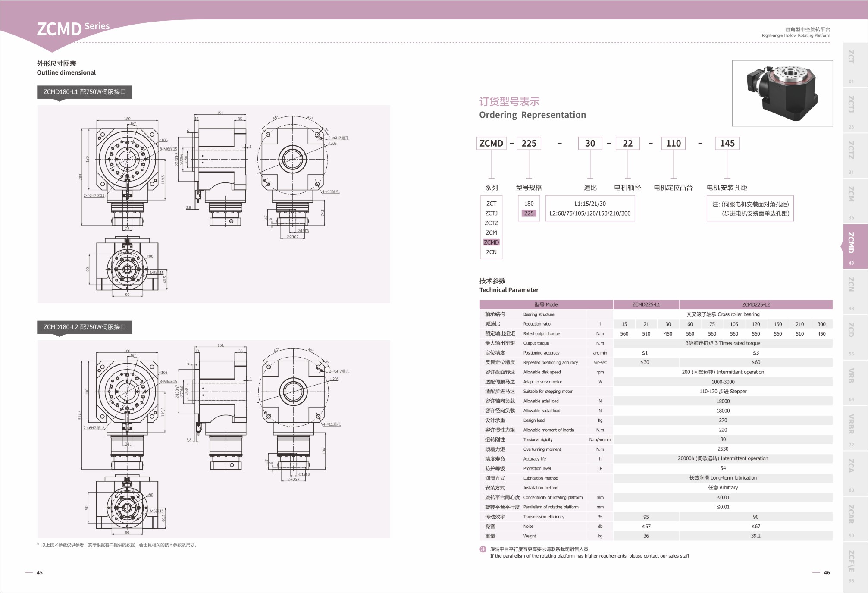Click the Torsional rigidity row label
Image resolution: width=868 pixels, height=593 pixels.
tap(538, 439)
